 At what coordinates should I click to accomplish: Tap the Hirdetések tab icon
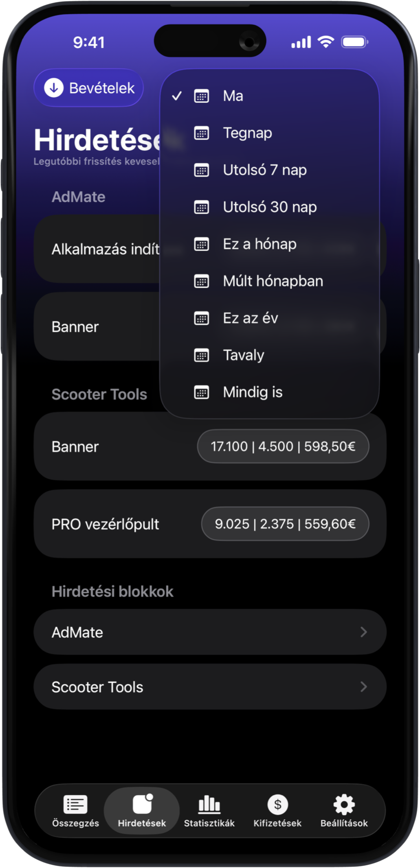click(x=142, y=804)
